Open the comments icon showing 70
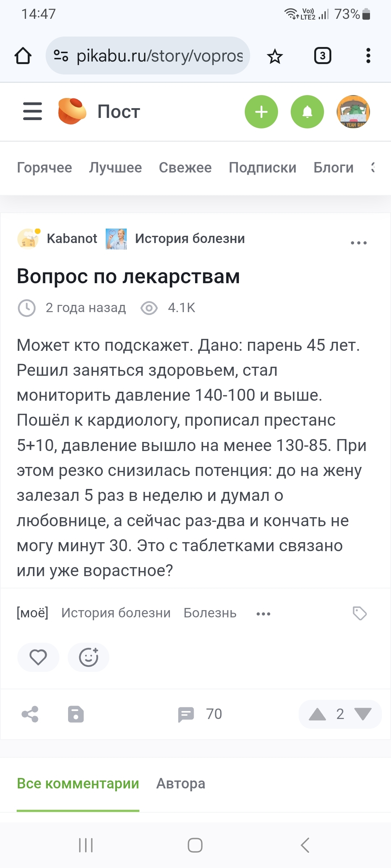Viewport: 391px width, 868px height. point(186,714)
